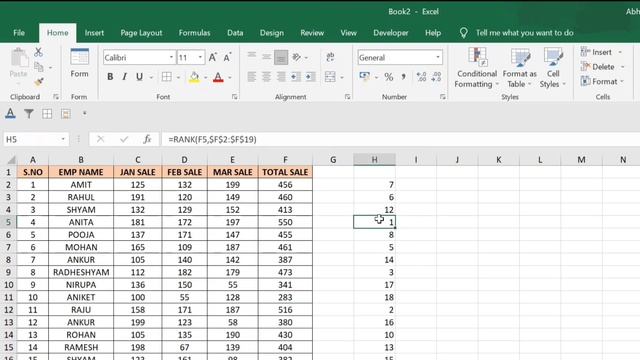Toggle Align Left in Alignment group

(252, 77)
